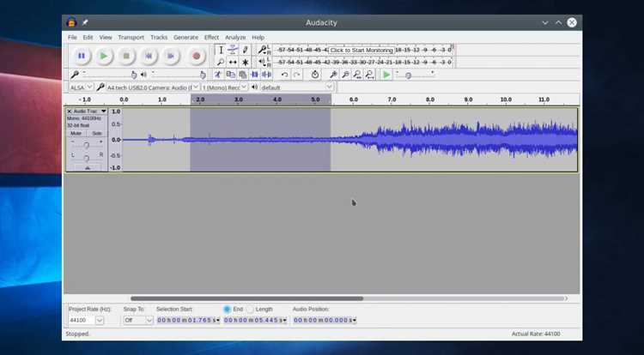Expand the Project Rate dropdown
The image size is (644, 355).
click(100, 320)
